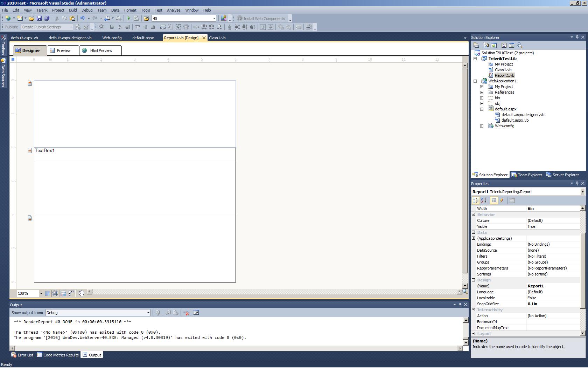Image resolution: width=588 pixels, height=368 pixels.
Task: Switch to the report Preview tab
Action: pyautogui.click(x=63, y=50)
